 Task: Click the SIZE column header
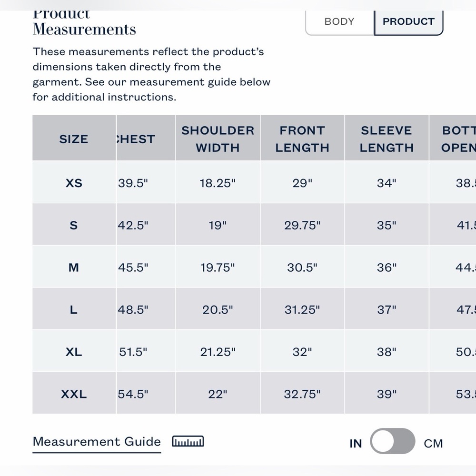pyautogui.click(x=74, y=138)
